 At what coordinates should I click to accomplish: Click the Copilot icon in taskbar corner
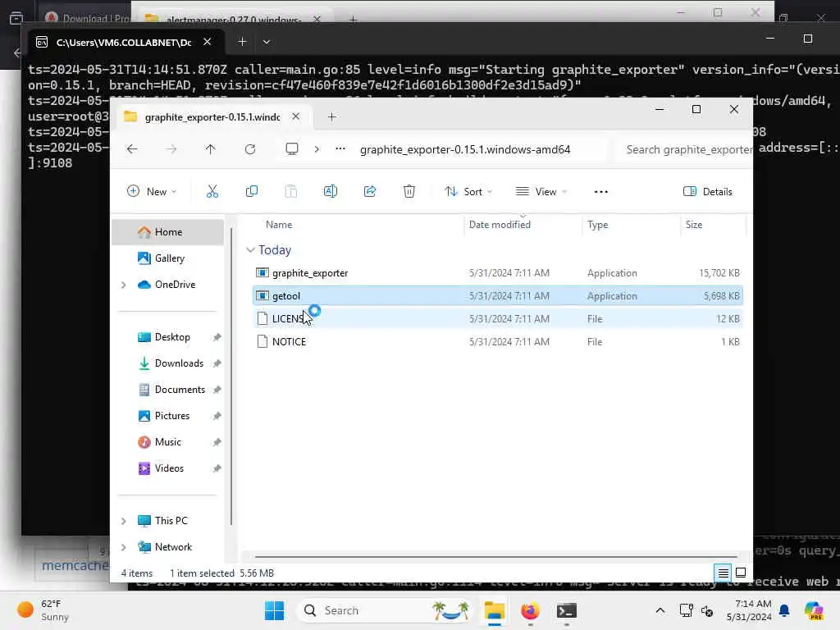(x=814, y=610)
